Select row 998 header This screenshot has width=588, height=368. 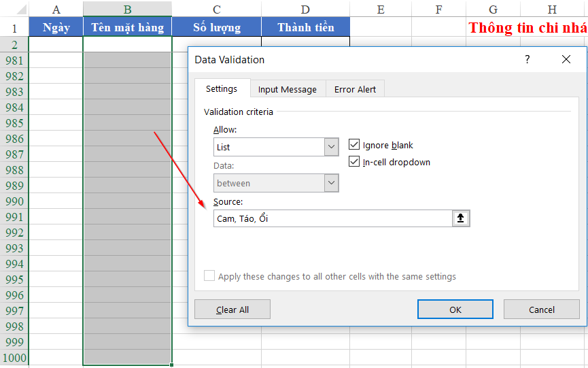pyautogui.click(x=14, y=327)
